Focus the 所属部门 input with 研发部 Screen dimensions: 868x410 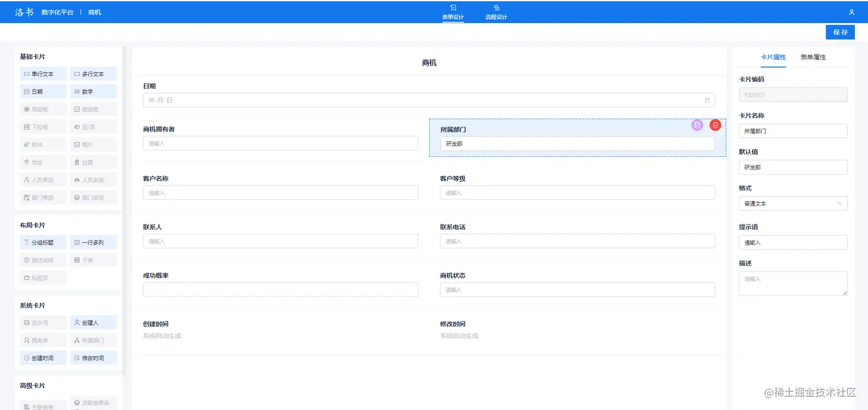pos(578,144)
